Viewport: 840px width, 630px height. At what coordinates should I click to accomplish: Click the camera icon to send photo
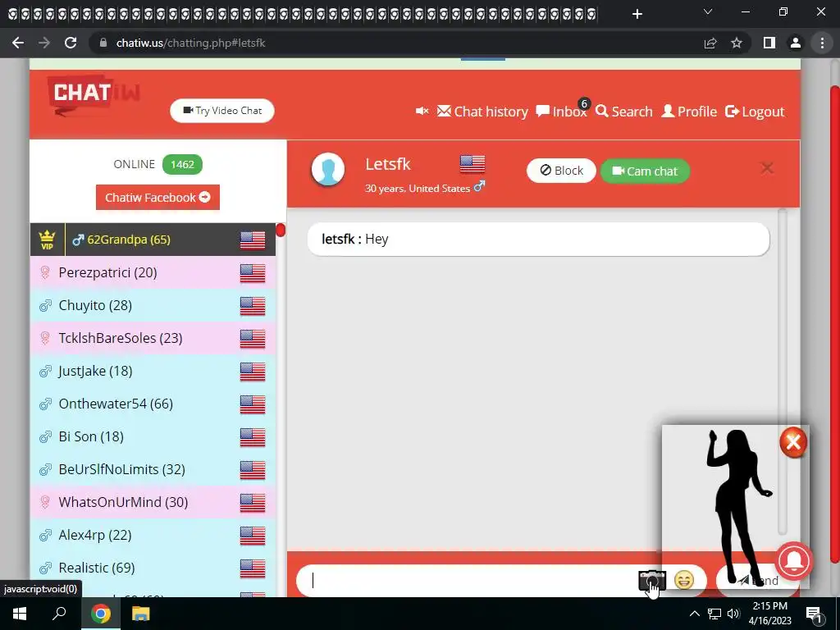(x=651, y=580)
